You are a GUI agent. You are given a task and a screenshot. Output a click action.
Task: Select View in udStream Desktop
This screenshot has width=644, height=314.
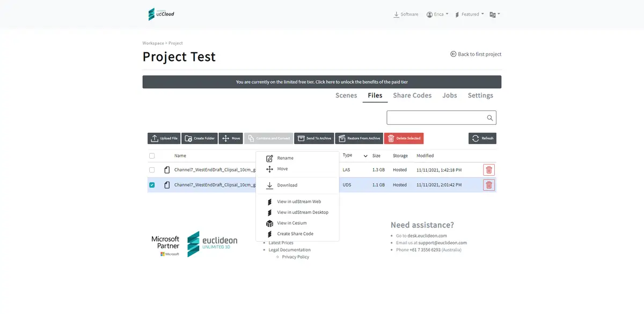297,213
